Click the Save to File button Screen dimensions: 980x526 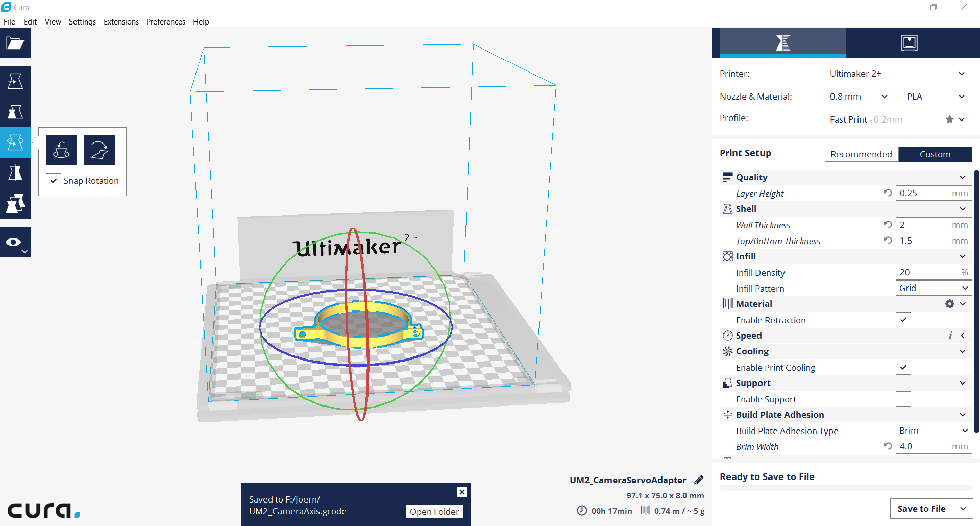(922, 509)
